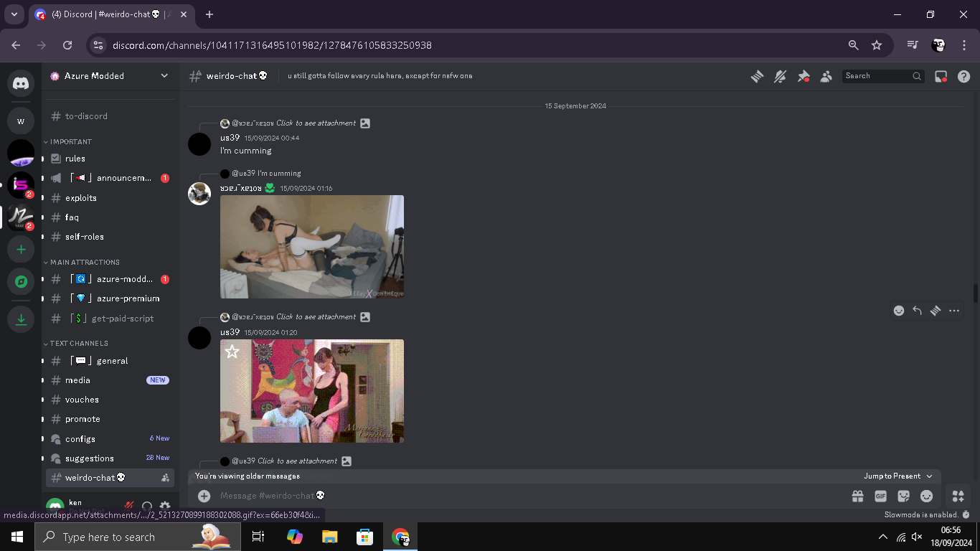Collapse the TEXT CHANNELS category
Viewport: 980px width, 551px height.
point(76,344)
